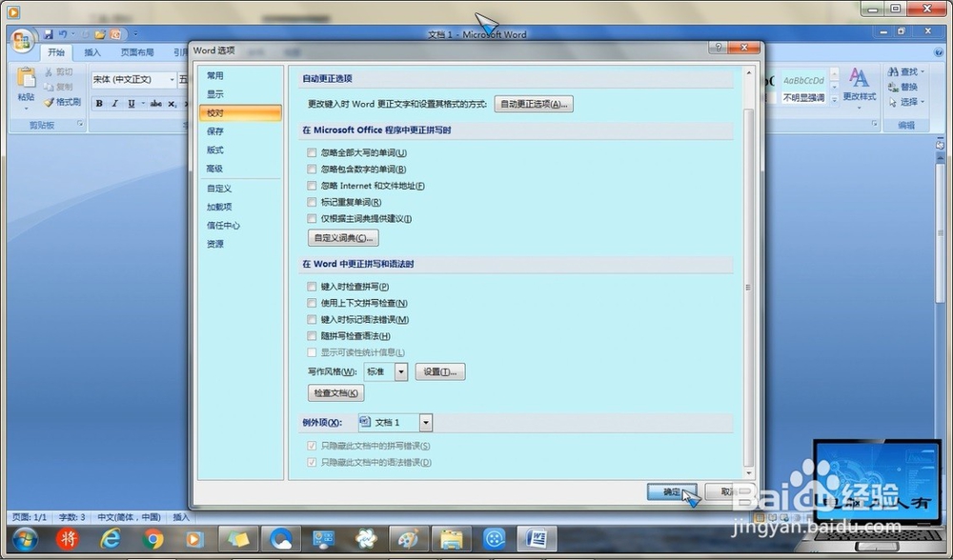Switch to the 插入 ribbon tab
The height and width of the screenshot is (560, 953).
click(x=92, y=52)
